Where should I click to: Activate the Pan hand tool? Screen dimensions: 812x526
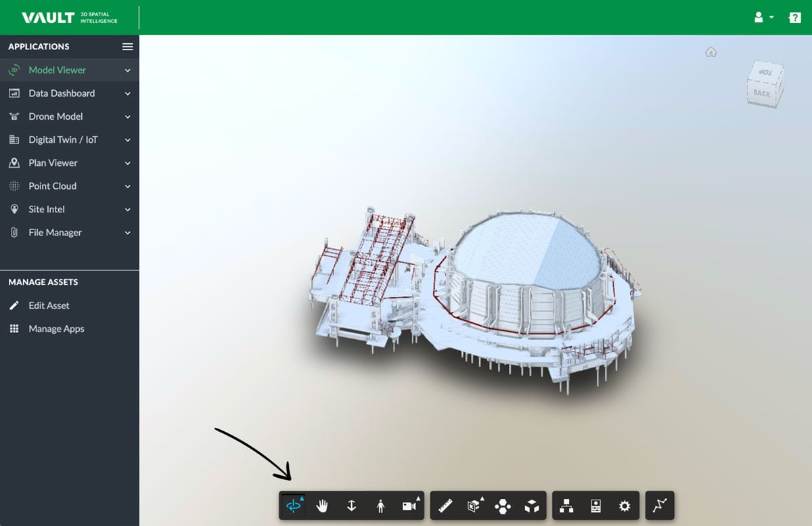tap(322, 506)
